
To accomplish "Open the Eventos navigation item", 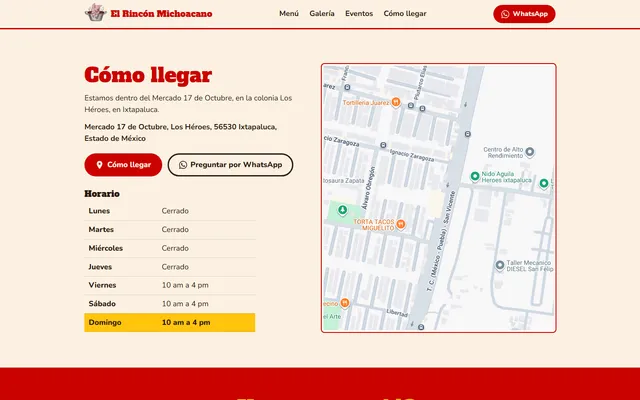I will 359,13.
